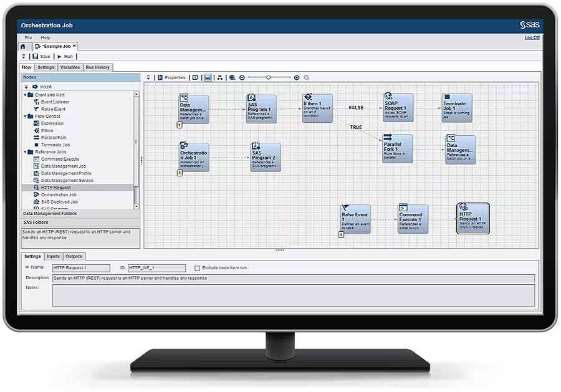The width and height of the screenshot is (561, 392).
Task: Open the home tab icon
Action: (x=23, y=47)
